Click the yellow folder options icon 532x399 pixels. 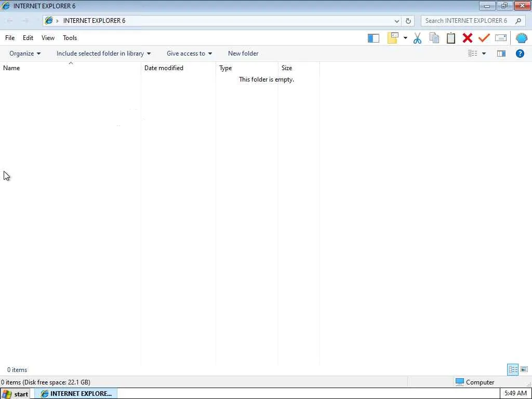(393, 38)
